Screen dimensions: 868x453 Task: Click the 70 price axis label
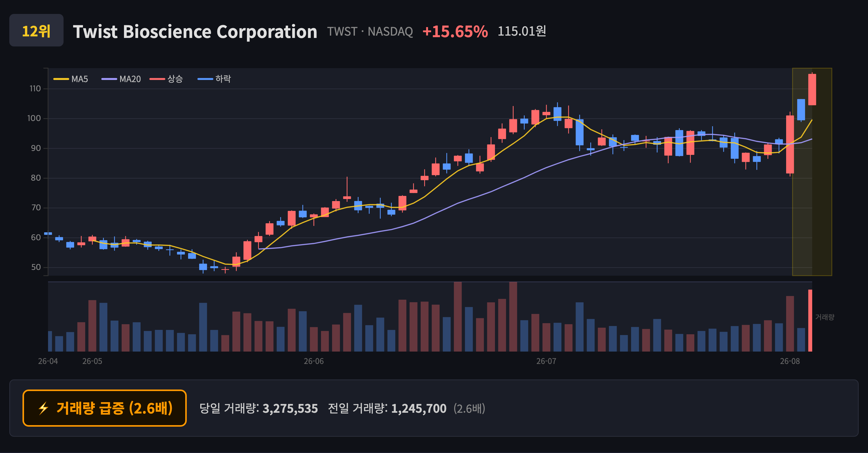[36, 208]
